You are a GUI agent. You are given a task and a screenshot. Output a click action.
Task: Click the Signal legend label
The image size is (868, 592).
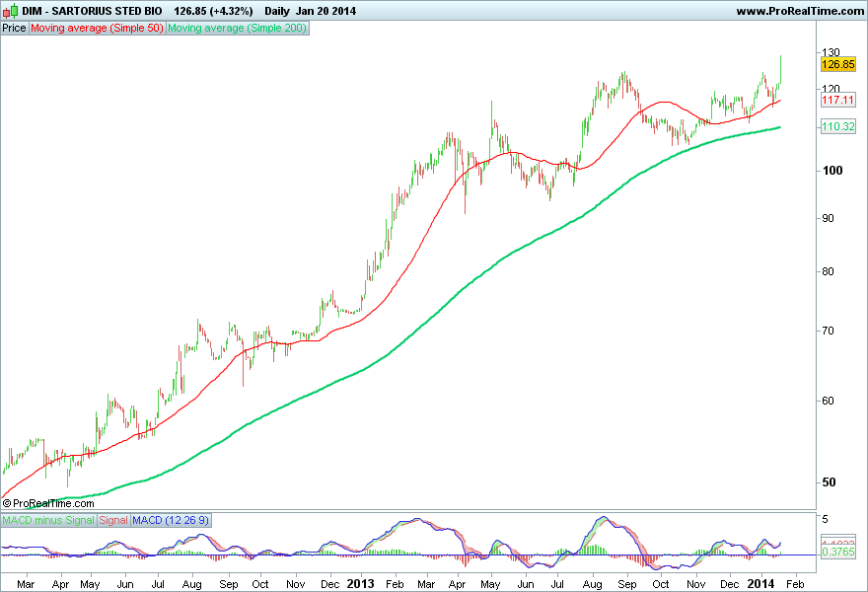coord(113,521)
